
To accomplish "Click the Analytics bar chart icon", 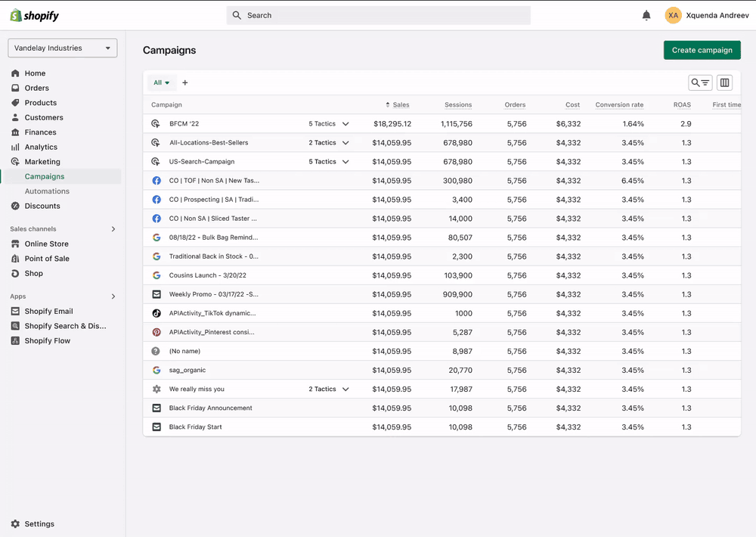I will click(15, 147).
